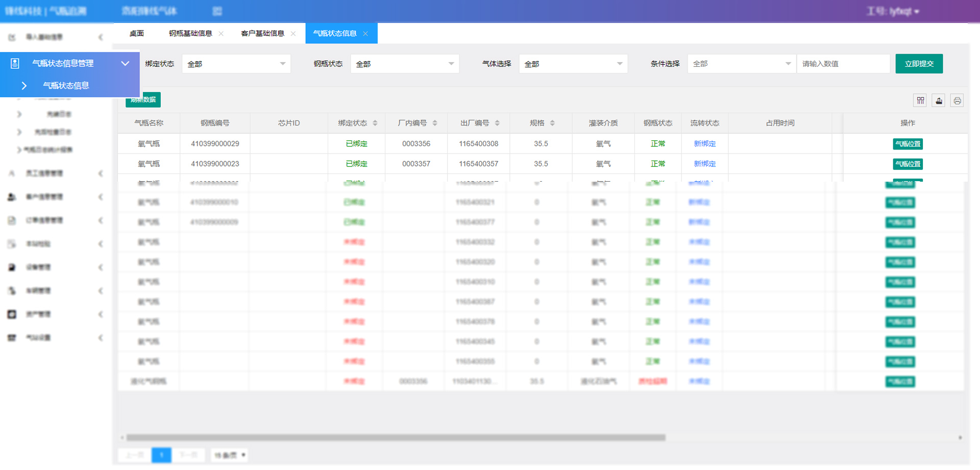The image size is (980, 470).
Task: Open the column filter icon above table
Action: coord(920,101)
